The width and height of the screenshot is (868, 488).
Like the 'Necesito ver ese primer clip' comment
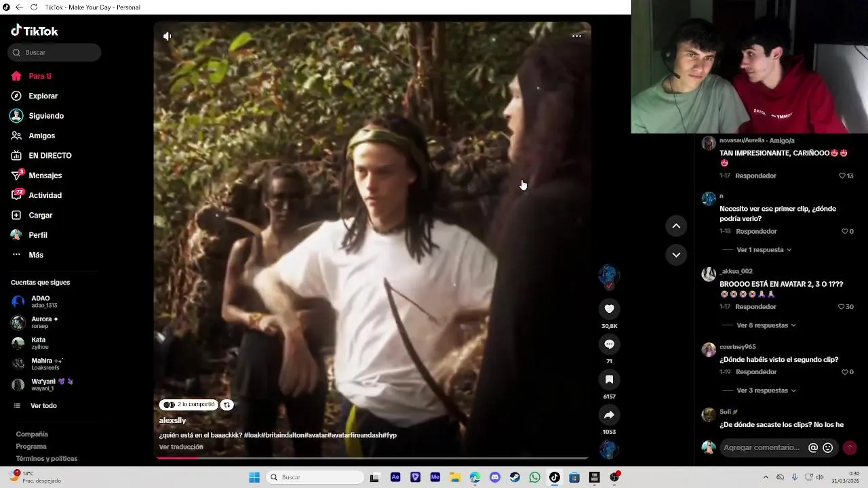pos(844,231)
